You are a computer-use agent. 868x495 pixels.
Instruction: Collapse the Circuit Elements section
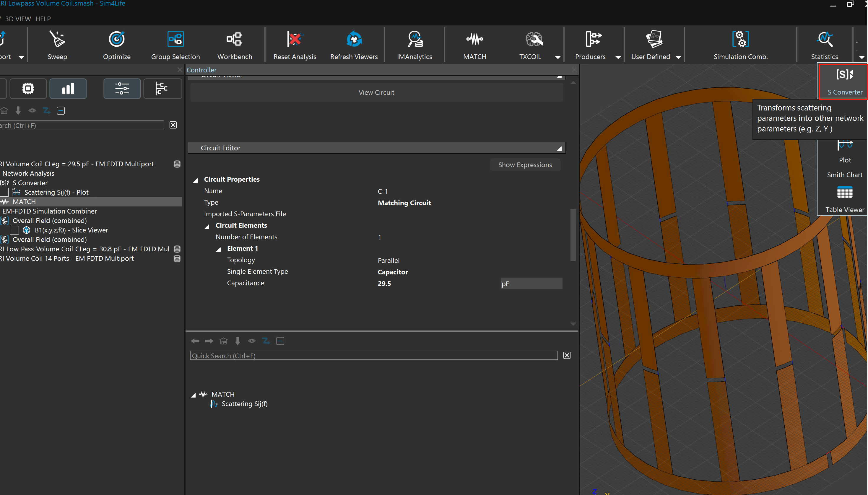click(207, 226)
